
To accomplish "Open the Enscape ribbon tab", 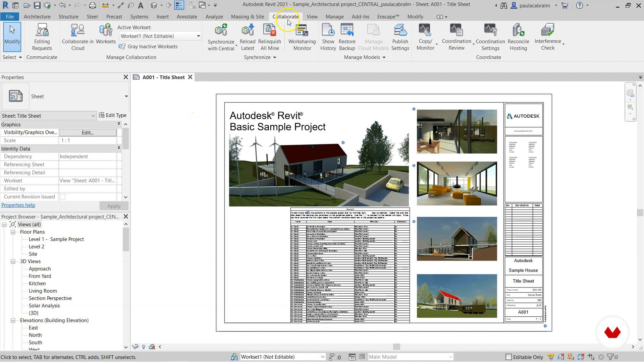I will coord(388,16).
